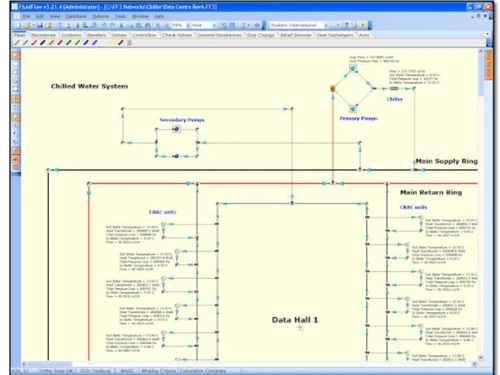Click the Paste toolbar icon
Image resolution: width=500 pixels, height=375 pixels.
click(x=139, y=25)
